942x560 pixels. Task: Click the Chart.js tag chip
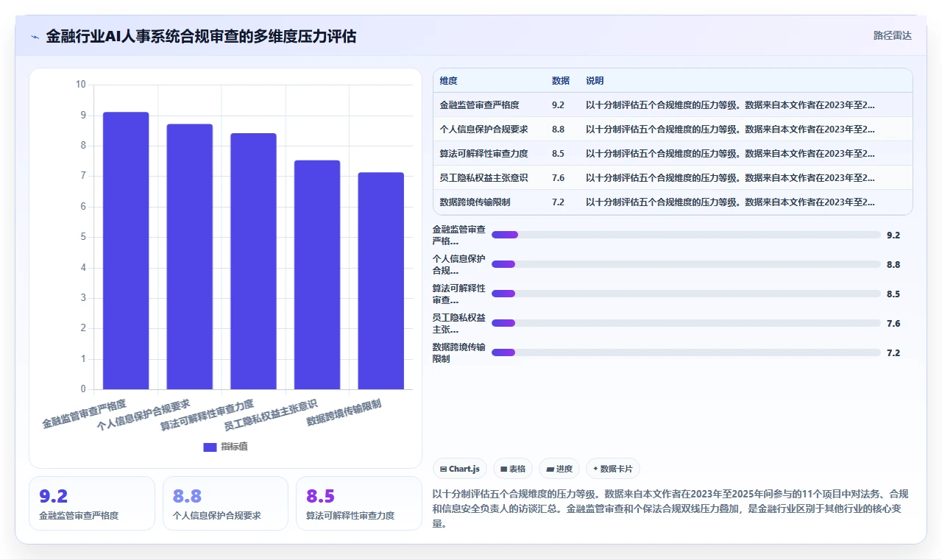[x=460, y=469]
